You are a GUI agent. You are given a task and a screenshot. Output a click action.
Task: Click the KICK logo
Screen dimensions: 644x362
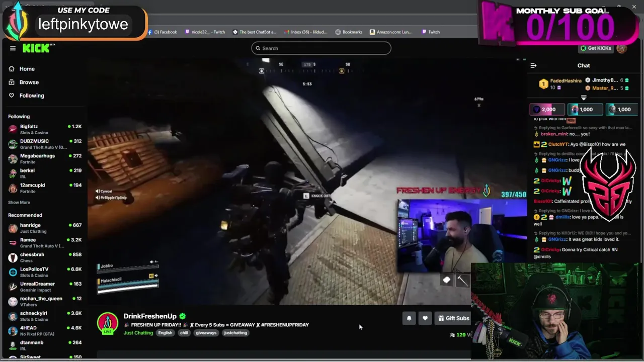pos(37,48)
